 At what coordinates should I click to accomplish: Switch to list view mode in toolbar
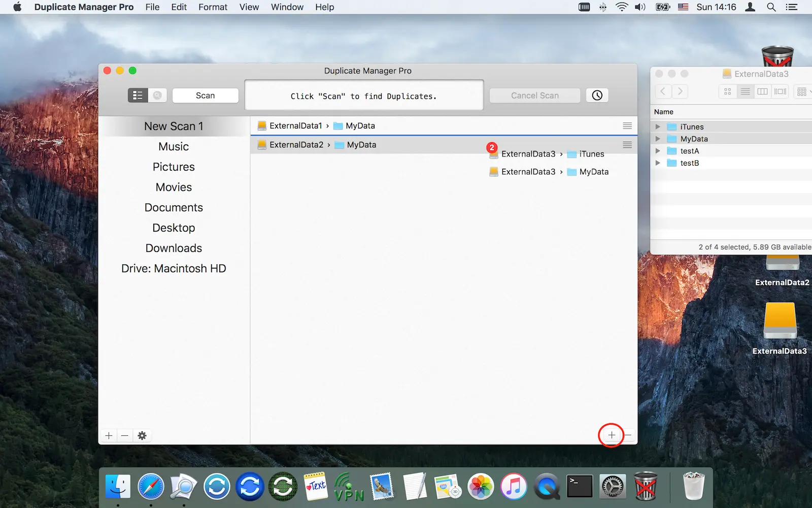coord(138,96)
